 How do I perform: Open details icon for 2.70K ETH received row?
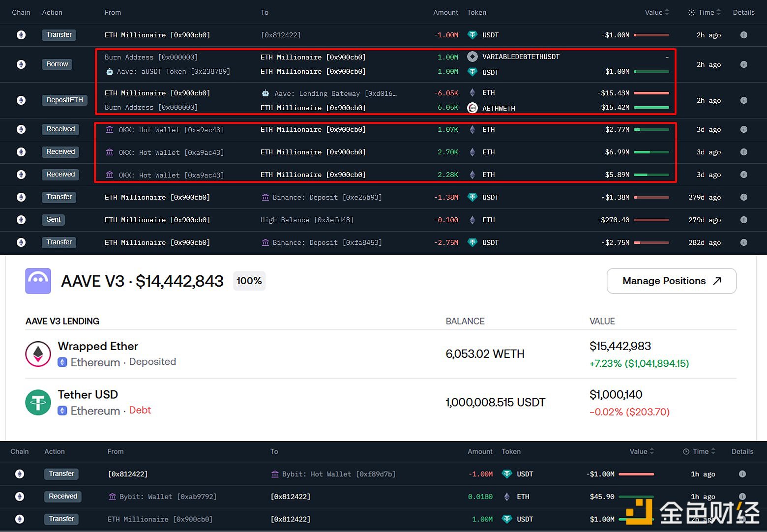pos(743,152)
